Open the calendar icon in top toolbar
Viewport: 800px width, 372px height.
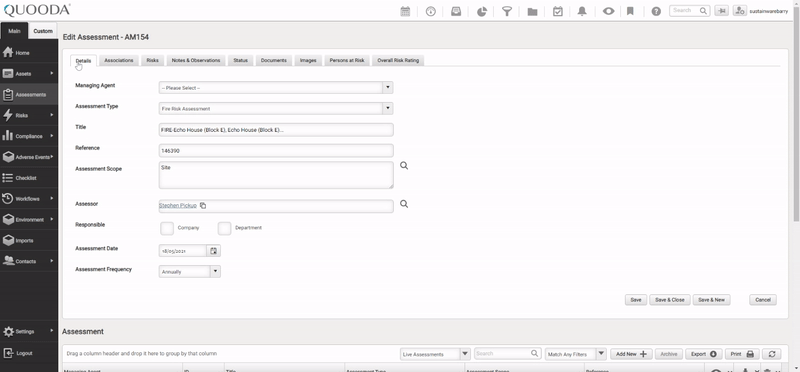pyautogui.click(x=405, y=11)
